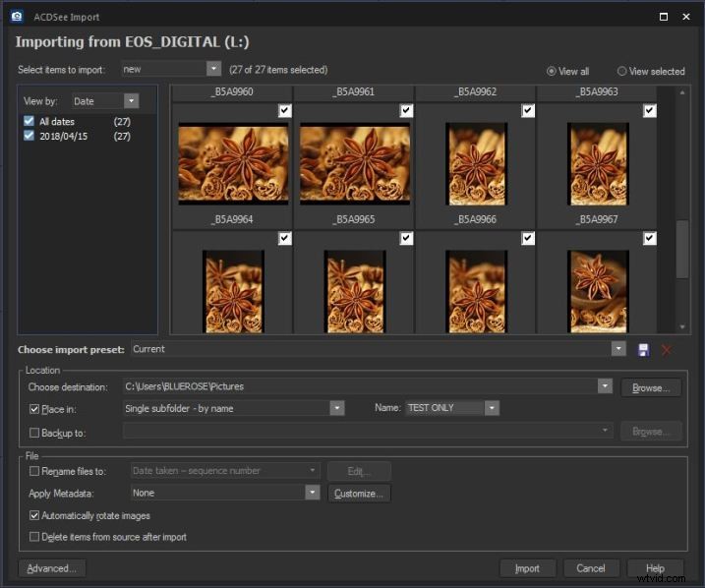
Task: Toggle the 2018/04/15 date checkbox
Action: 29,136
